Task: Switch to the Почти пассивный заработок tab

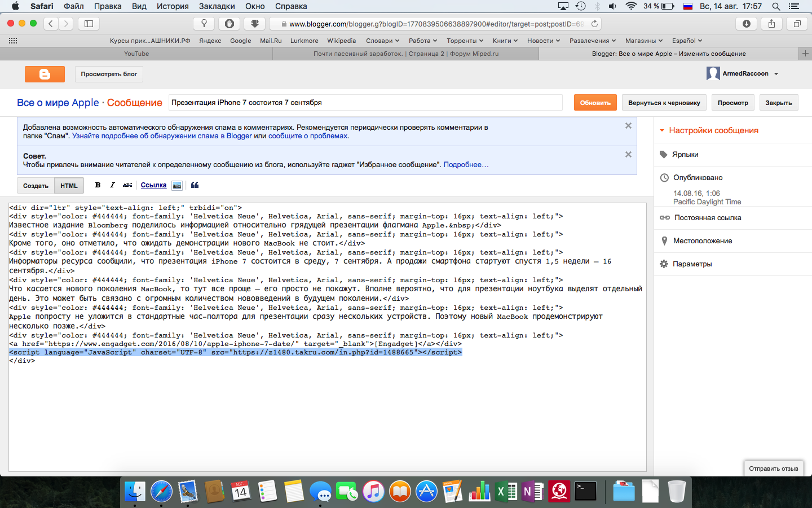Action: point(406,54)
